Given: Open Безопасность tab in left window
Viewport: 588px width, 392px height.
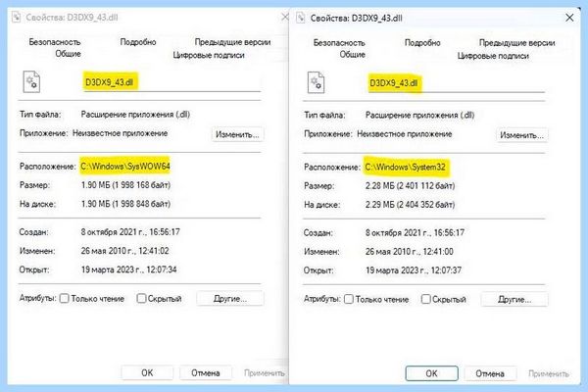Looking at the screenshot, I should [x=55, y=42].
